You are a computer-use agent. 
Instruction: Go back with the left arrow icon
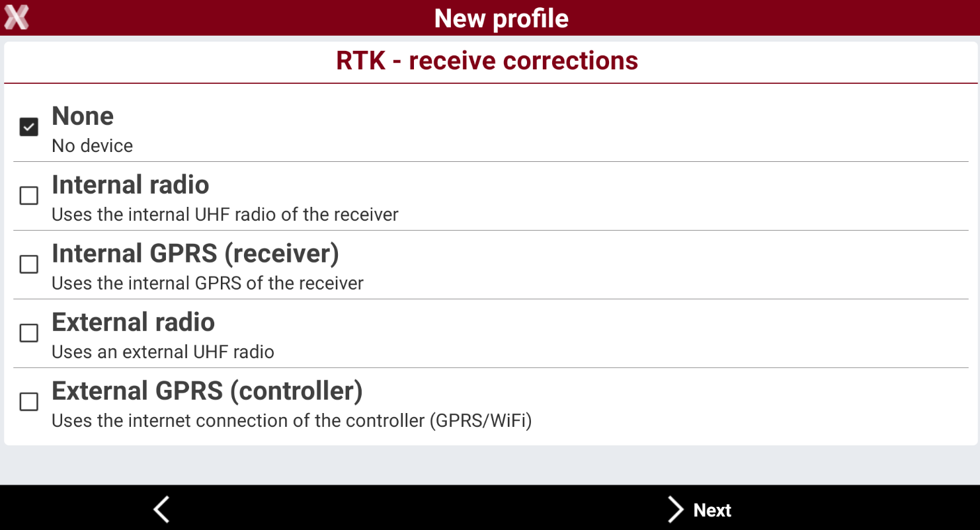161,510
